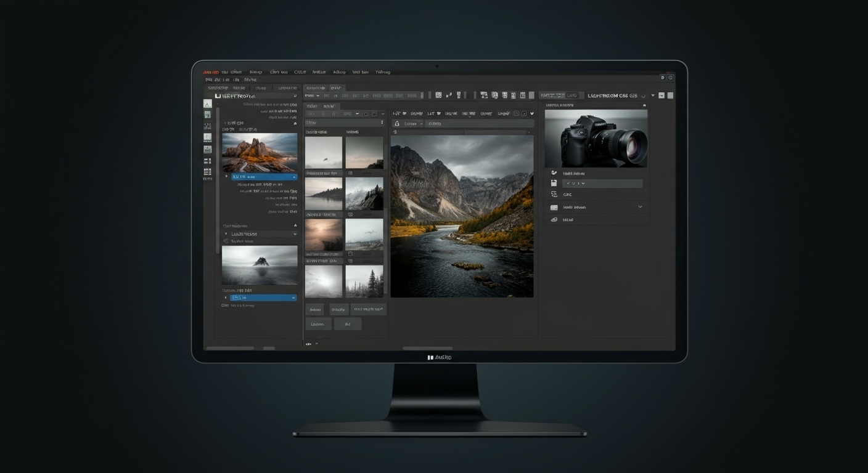
Task: Enable the checkmark toggle in the metadata field
Action: pos(568,183)
